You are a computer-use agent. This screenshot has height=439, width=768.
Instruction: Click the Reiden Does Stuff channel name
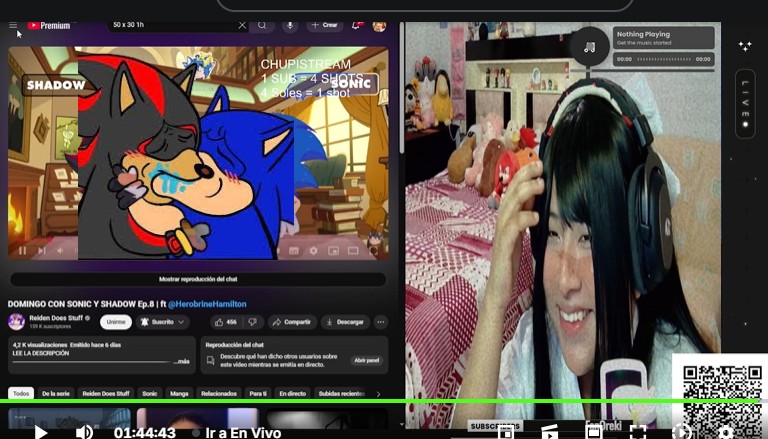pyautogui.click(x=56, y=318)
